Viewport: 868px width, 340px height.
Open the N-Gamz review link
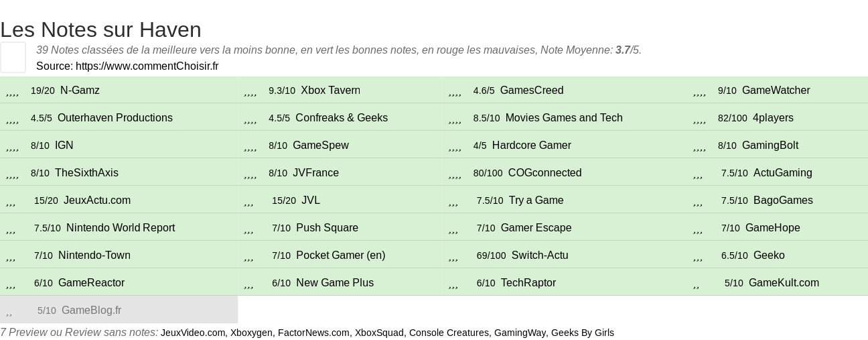[x=80, y=91]
